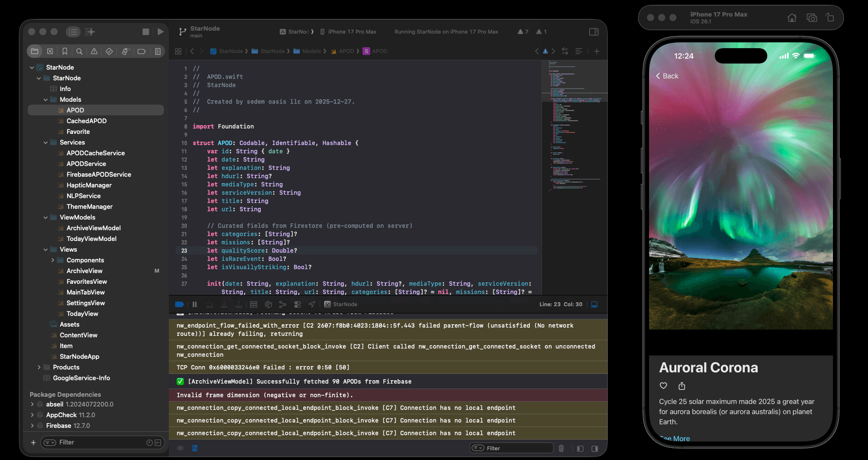Clear the console with trash icon
Viewport: 868px width, 460px height.
tap(561, 448)
